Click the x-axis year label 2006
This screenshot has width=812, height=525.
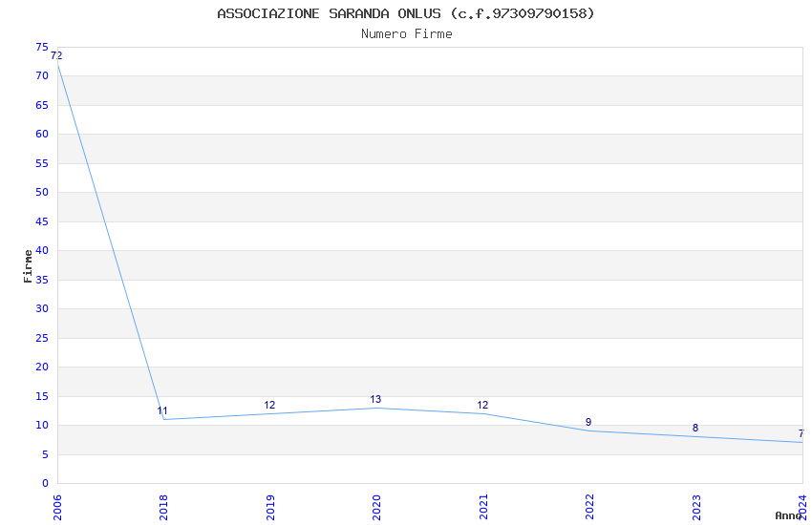click(57, 508)
